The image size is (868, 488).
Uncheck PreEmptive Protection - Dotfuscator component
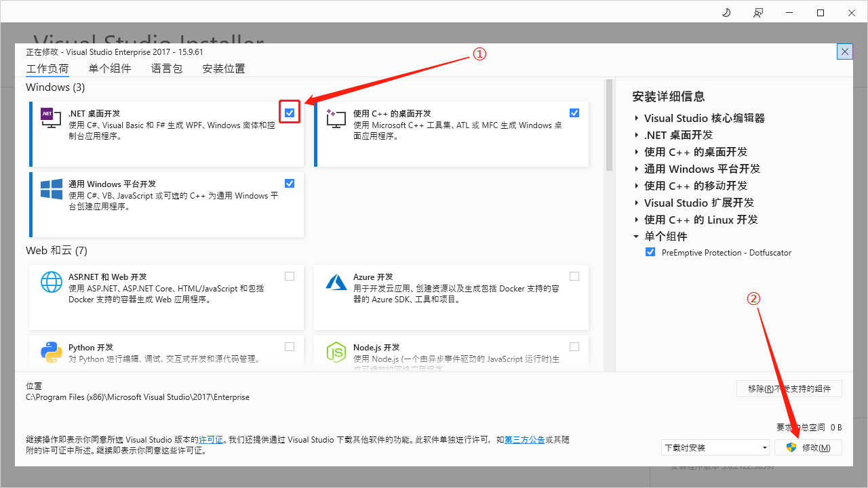[651, 252]
